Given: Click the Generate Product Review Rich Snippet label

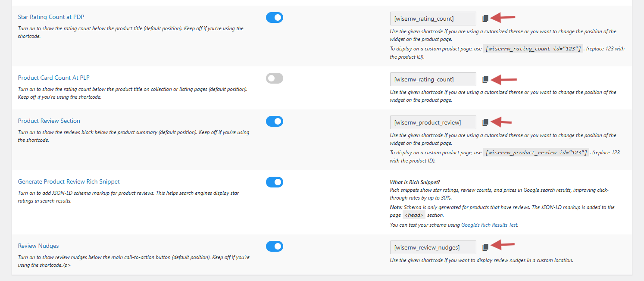Looking at the screenshot, I should click(69, 182).
